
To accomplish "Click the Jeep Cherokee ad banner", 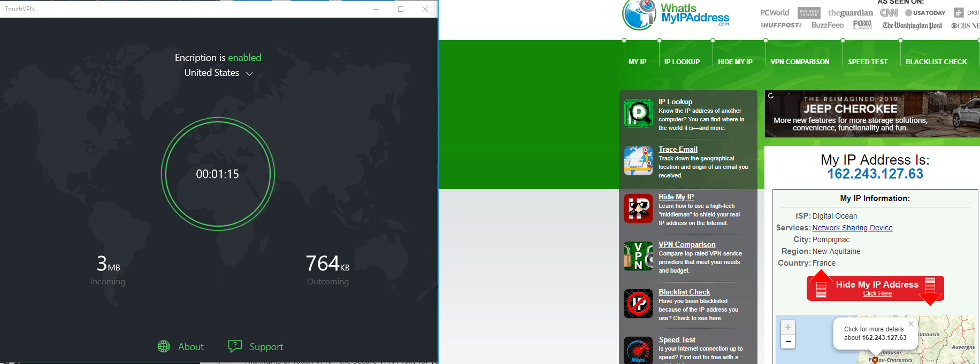I will pos(872,114).
